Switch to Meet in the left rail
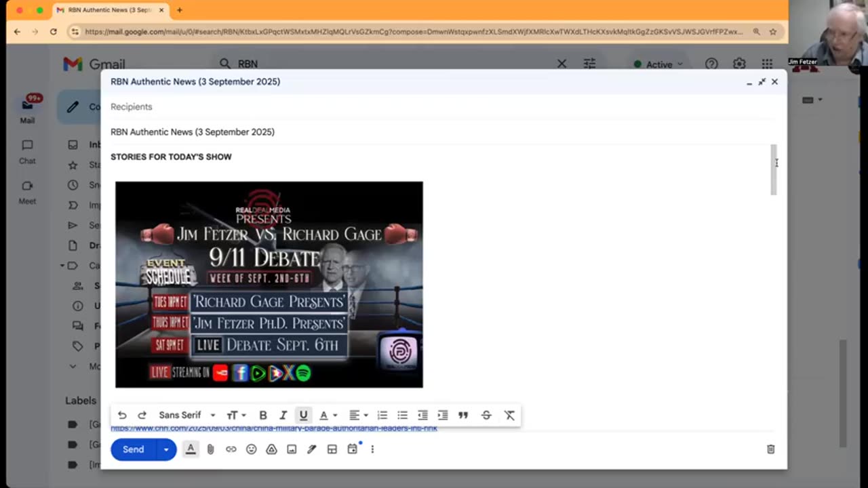 coord(27,192)
